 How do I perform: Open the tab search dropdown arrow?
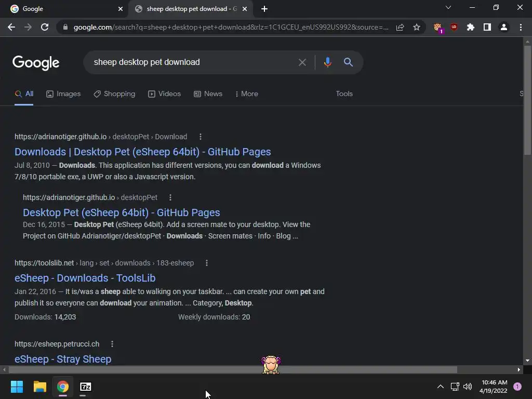pyautogui.click(x=448, y=7)
